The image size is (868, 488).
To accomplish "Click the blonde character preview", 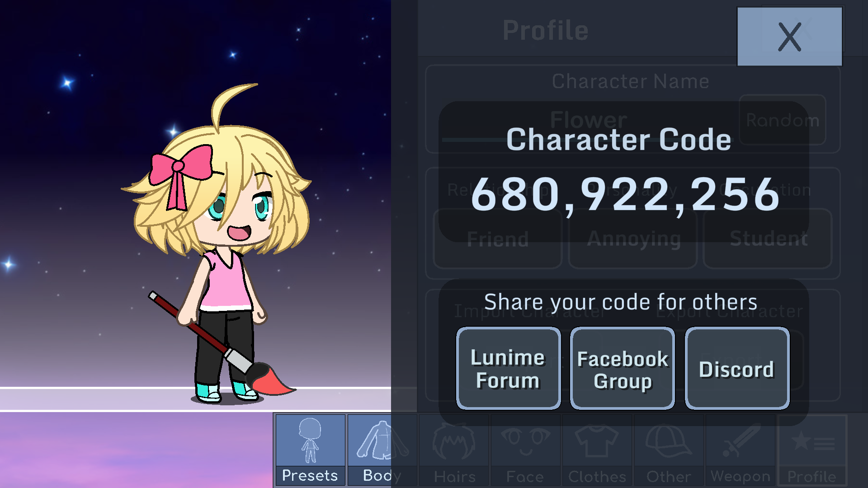I will click(217, 244).
